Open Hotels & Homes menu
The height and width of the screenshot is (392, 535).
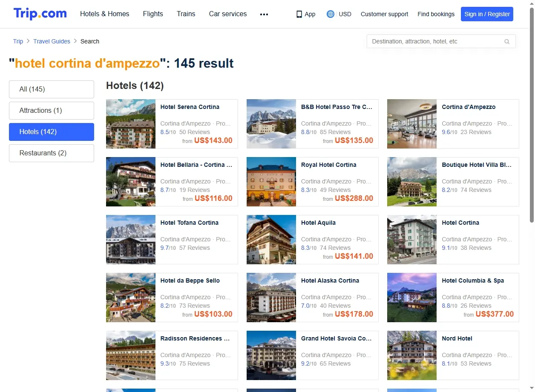click(x=105, y=14)
